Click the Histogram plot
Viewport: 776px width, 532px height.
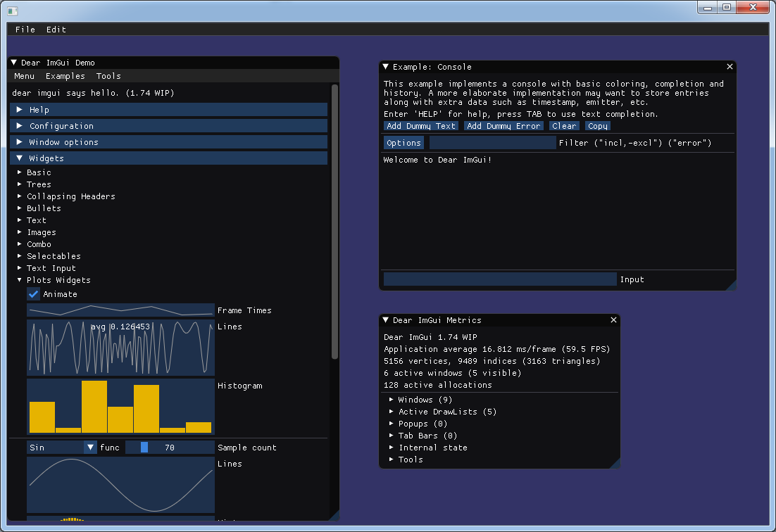click(x=120, y=407)
